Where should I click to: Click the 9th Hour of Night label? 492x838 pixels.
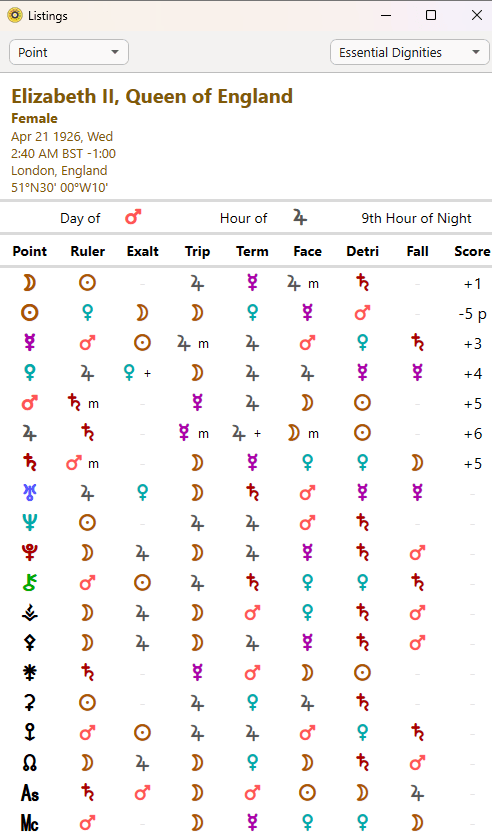point(417,218)
